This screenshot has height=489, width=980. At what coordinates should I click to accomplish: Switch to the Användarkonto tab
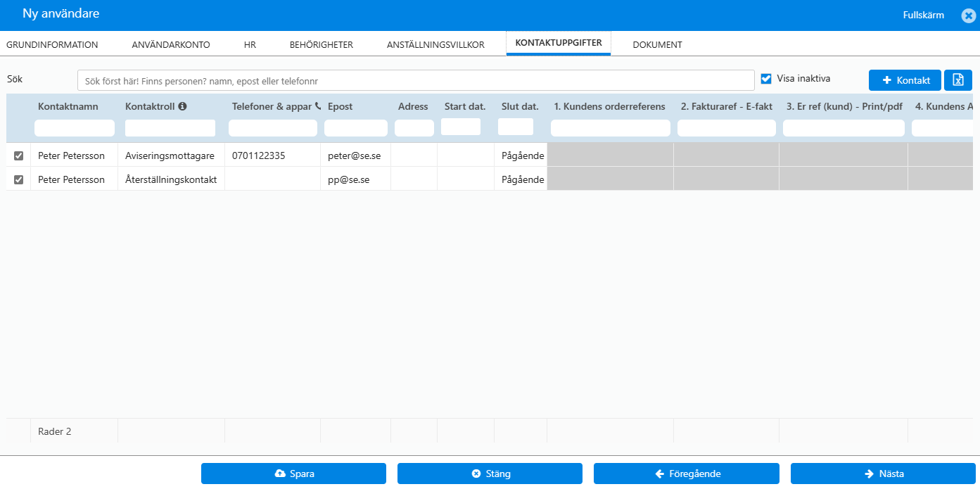(171, 44)
